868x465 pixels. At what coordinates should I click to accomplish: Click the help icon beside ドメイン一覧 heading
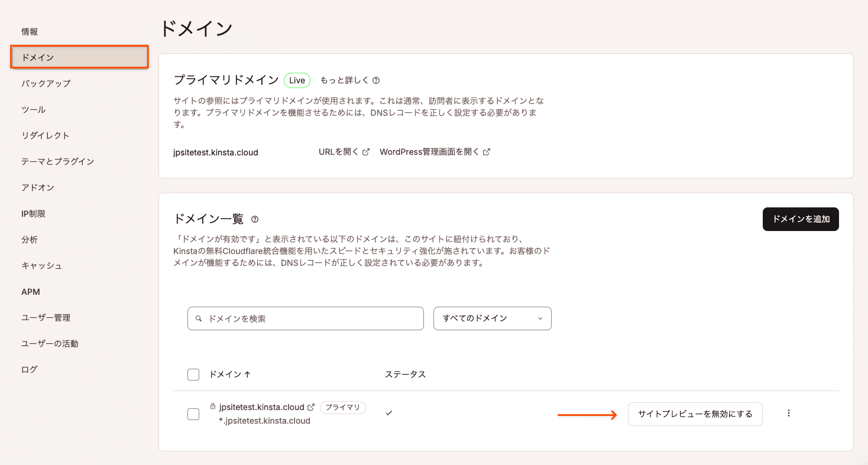coord(255,219)
